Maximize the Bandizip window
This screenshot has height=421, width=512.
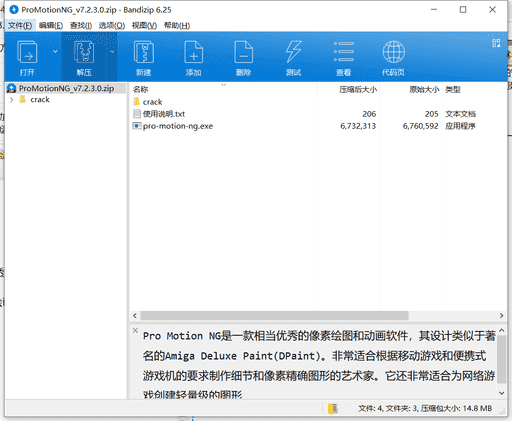(x=463, y=10)
